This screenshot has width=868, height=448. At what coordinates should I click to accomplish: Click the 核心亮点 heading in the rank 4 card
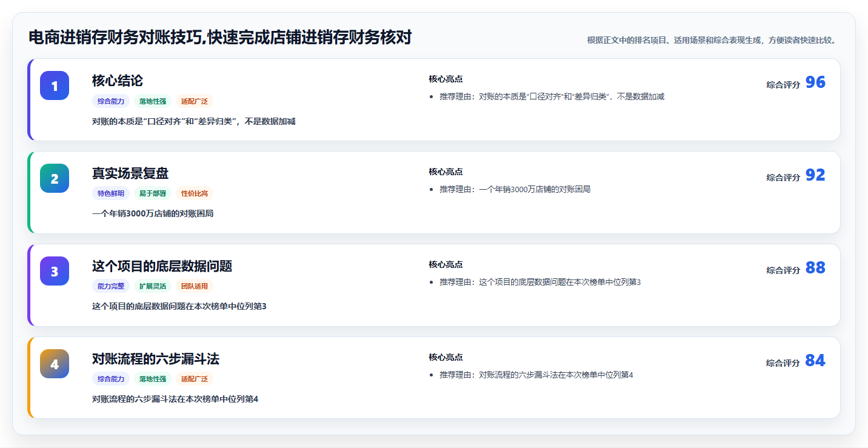tap(446, 357)
